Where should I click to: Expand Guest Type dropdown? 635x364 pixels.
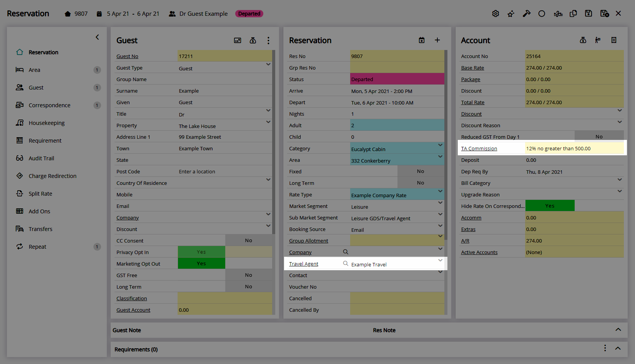point(268,64)
